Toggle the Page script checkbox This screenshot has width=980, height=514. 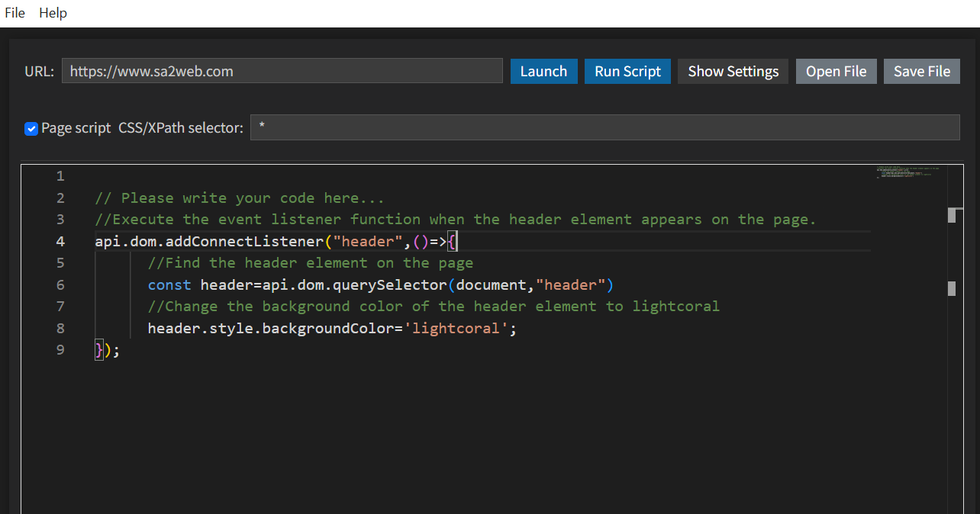[x=31, y=128]
